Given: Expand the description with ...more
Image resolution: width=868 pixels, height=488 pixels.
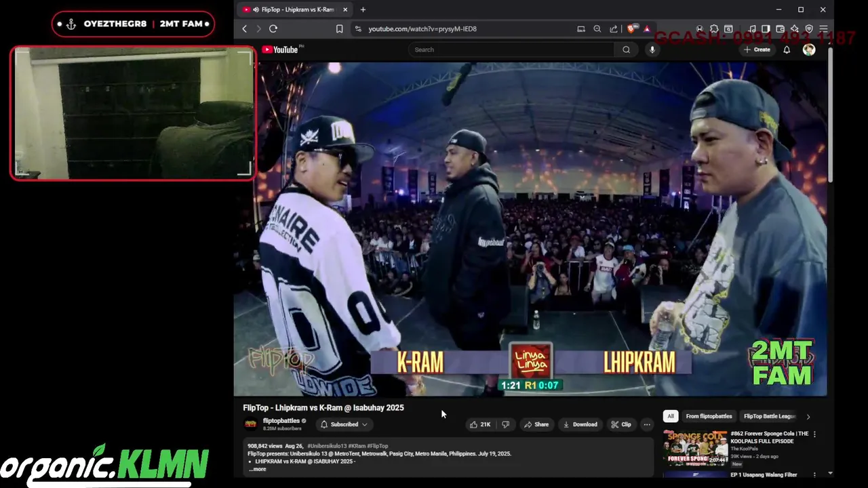Looking at the screenshot, I should 258,469.
